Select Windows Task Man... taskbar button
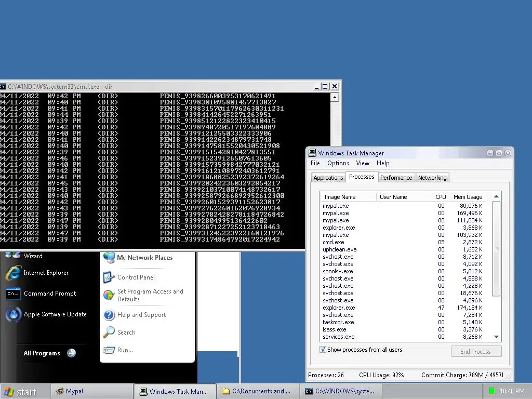532x399 pixels. [x=175, y=391]
